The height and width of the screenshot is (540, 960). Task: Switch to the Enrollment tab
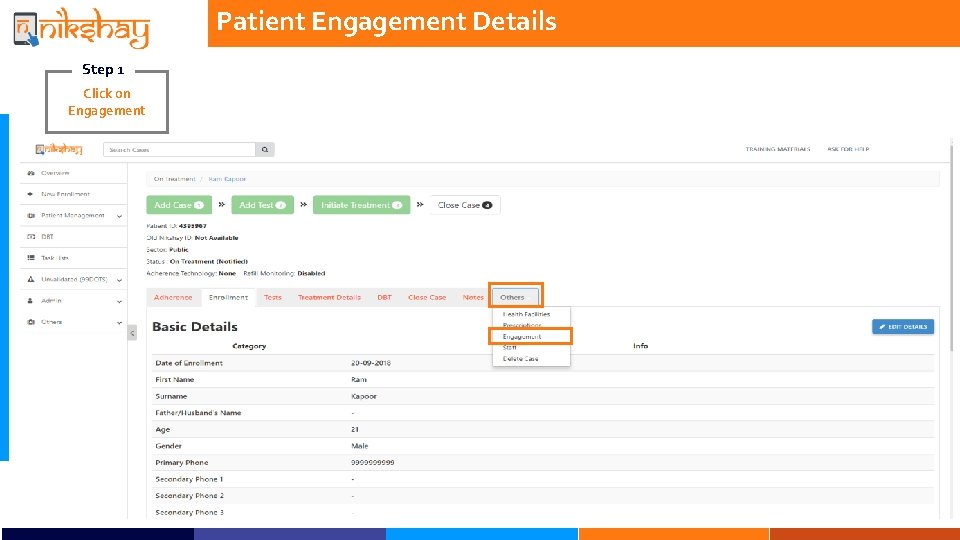228,297
